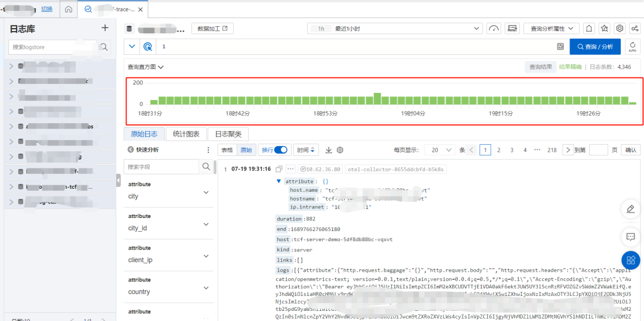This screenshot has height=321, width=644.
Task: Select the trace browser tab
Action: [x=113, y=9]
